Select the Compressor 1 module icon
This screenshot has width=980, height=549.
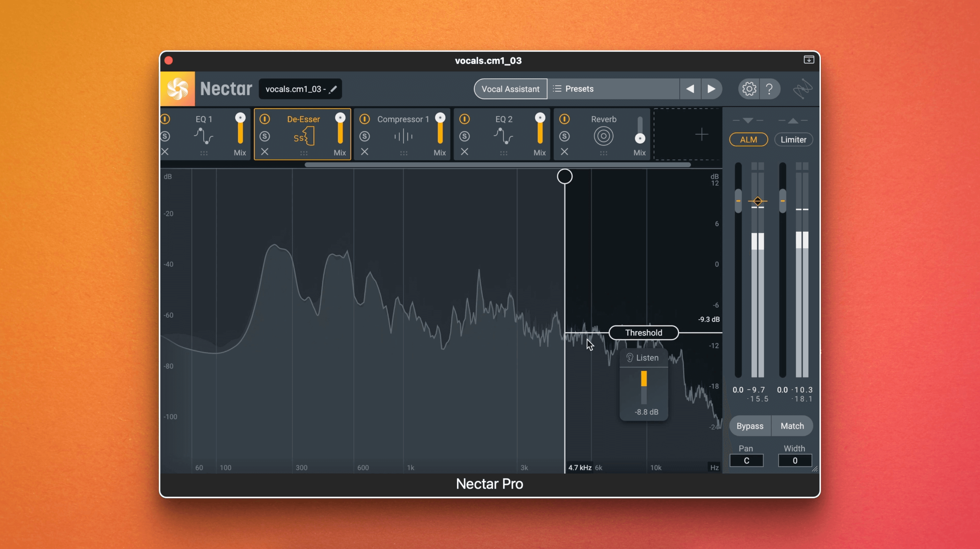click(x=403, y=136)
